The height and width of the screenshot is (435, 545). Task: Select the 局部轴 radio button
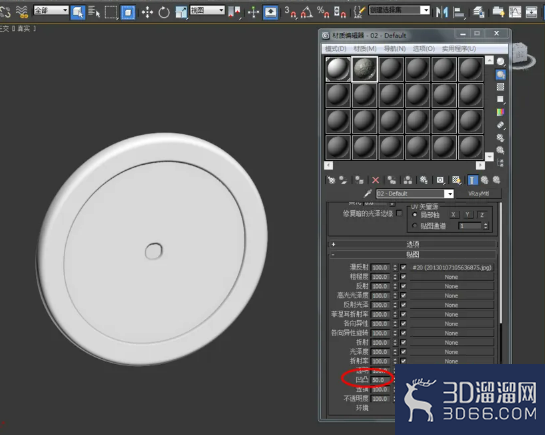coord(414,215)
